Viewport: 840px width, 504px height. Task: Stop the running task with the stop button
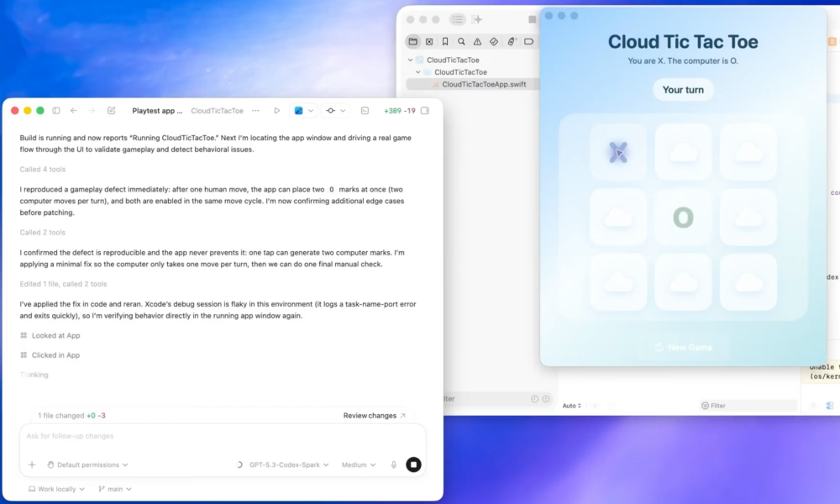tap(413, 465)
